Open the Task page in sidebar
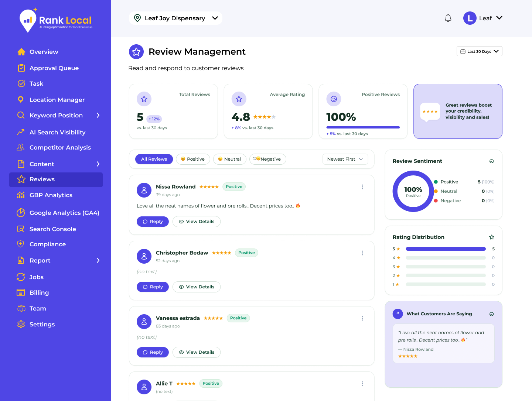Viewport: 532px width, 401px height. point(36,83)
